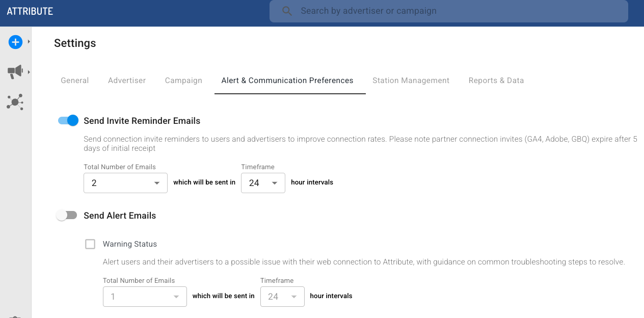Enable Send Alert Emails toggle

point(67,216)
